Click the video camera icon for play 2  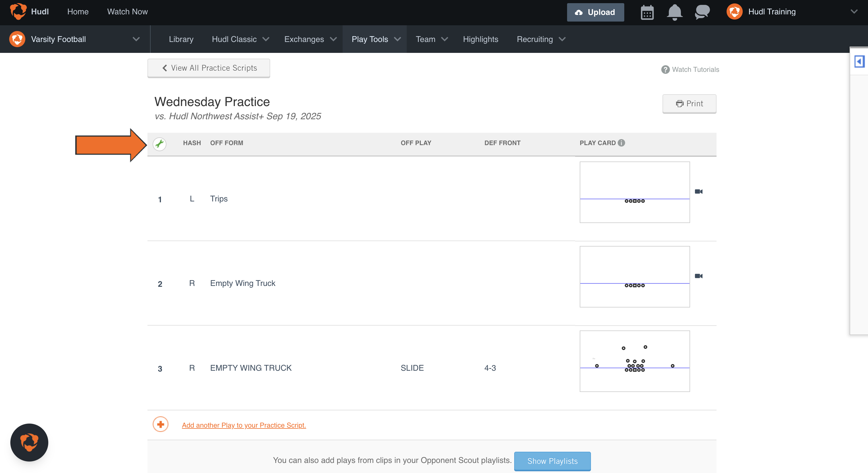click(x=698, y=276)
